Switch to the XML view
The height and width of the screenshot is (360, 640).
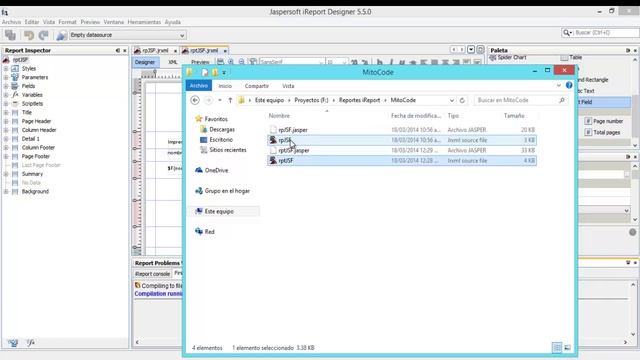173,62
